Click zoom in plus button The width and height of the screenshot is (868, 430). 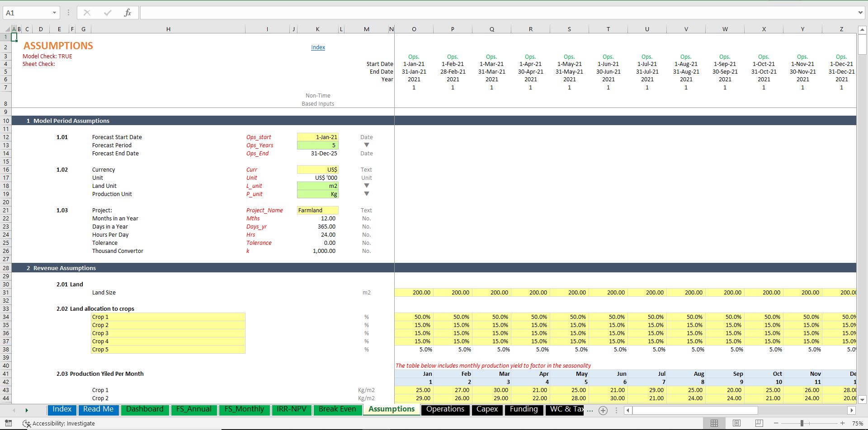842,423
